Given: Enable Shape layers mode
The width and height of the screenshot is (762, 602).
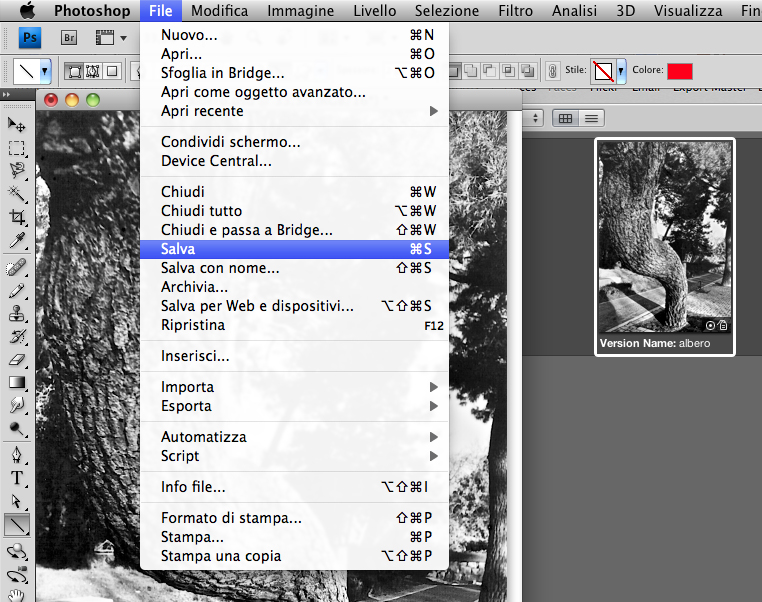Looking at the screenshot, I should [x=75, y=71].
